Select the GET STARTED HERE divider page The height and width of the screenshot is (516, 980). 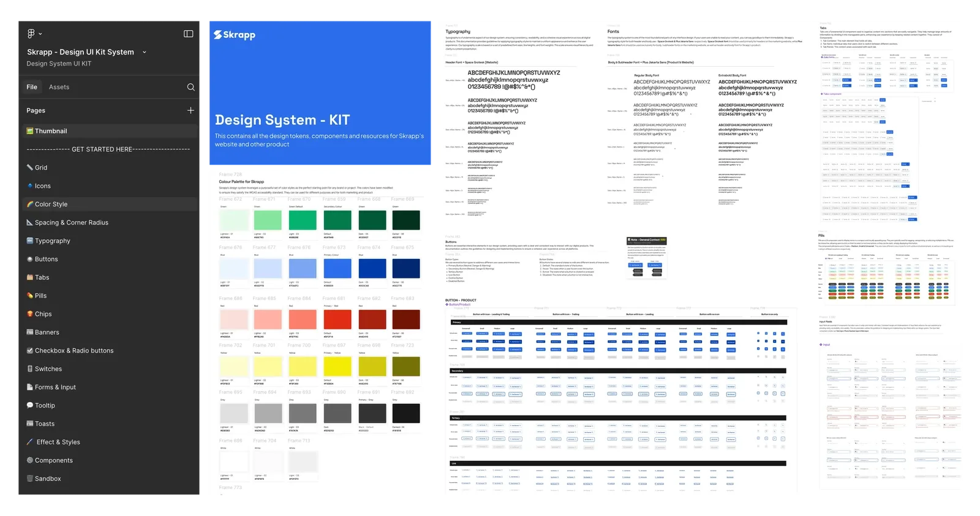tap(110, 149)
